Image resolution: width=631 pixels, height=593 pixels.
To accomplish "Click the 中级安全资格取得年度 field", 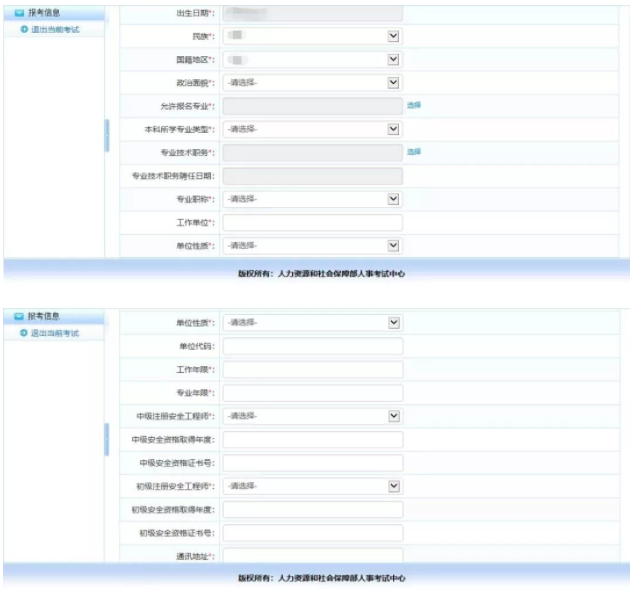I will click(312, 440).
